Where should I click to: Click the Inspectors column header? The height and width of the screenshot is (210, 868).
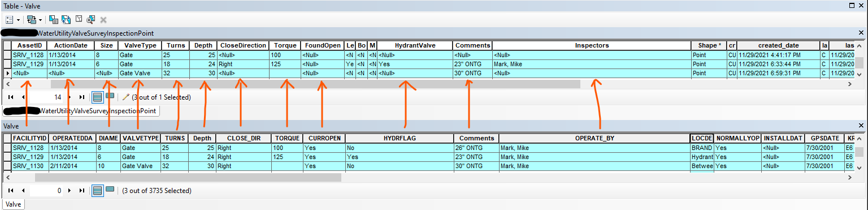pos(592,45)
